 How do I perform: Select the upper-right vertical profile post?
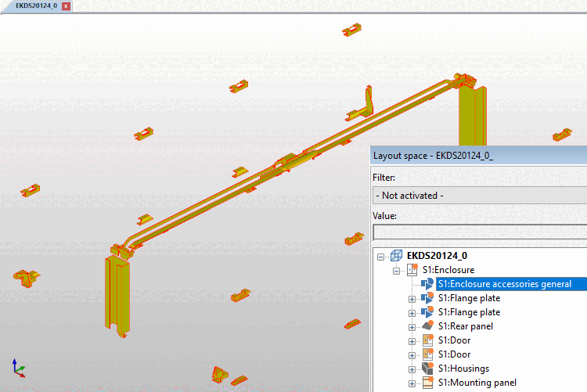tap(473, 115)
